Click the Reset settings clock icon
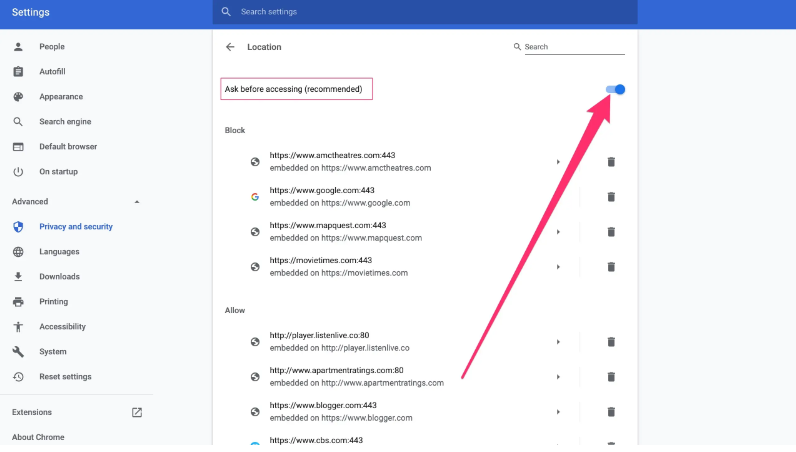Image resolution: width=796 pixels, height=452 pixels. point(18,377)
